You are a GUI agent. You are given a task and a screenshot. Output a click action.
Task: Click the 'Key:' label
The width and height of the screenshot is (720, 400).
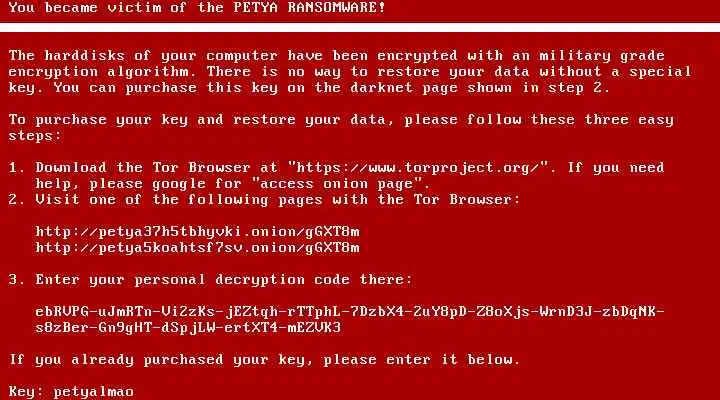[26, 392]
